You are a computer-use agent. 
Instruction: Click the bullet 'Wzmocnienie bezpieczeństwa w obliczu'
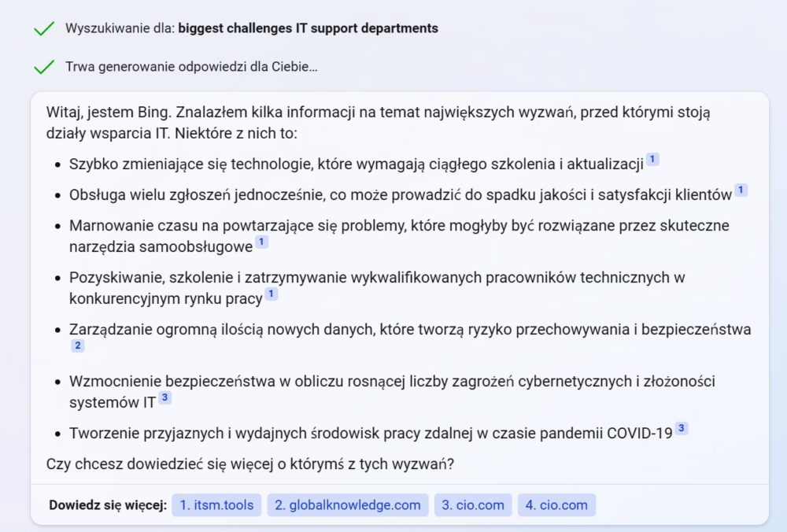coord(392,391)
